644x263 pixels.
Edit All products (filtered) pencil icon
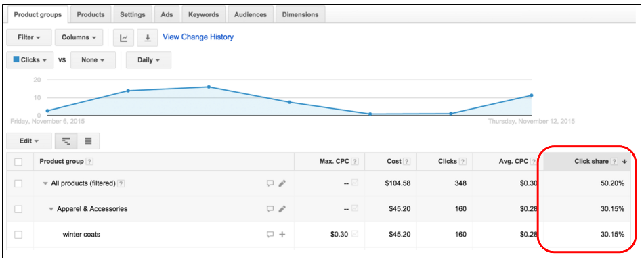pyautogui.click(x=282, y=183)
